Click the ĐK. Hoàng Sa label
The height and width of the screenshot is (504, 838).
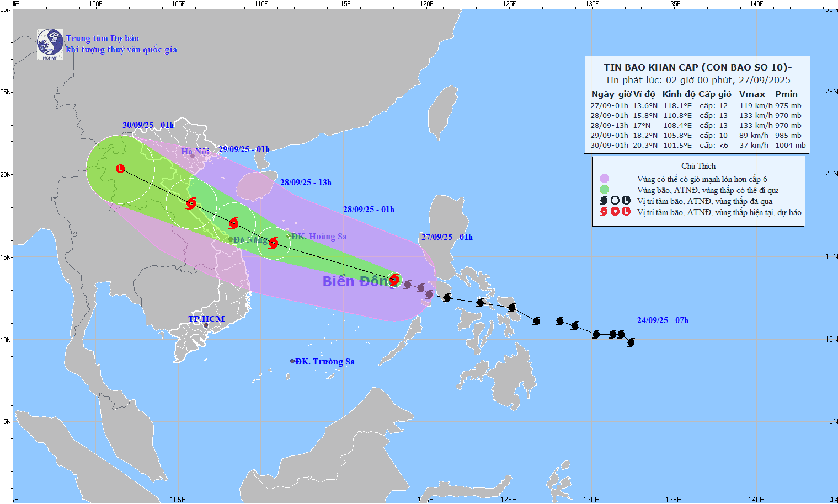[x=319, y=237]
